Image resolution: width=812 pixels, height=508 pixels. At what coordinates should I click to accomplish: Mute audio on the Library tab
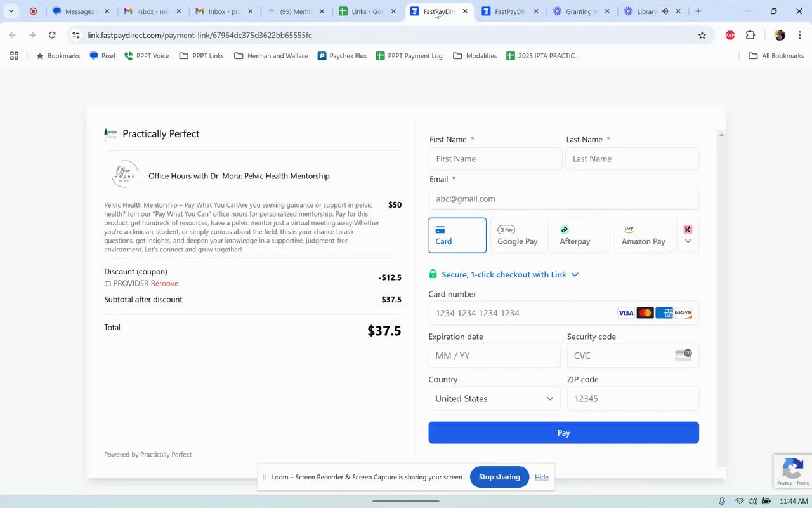tap(665, 11)
